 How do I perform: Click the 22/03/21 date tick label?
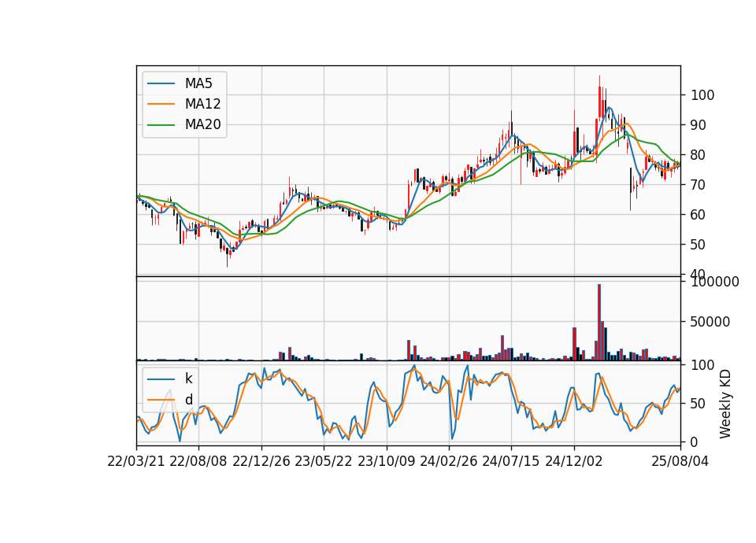tap(136, 461)
